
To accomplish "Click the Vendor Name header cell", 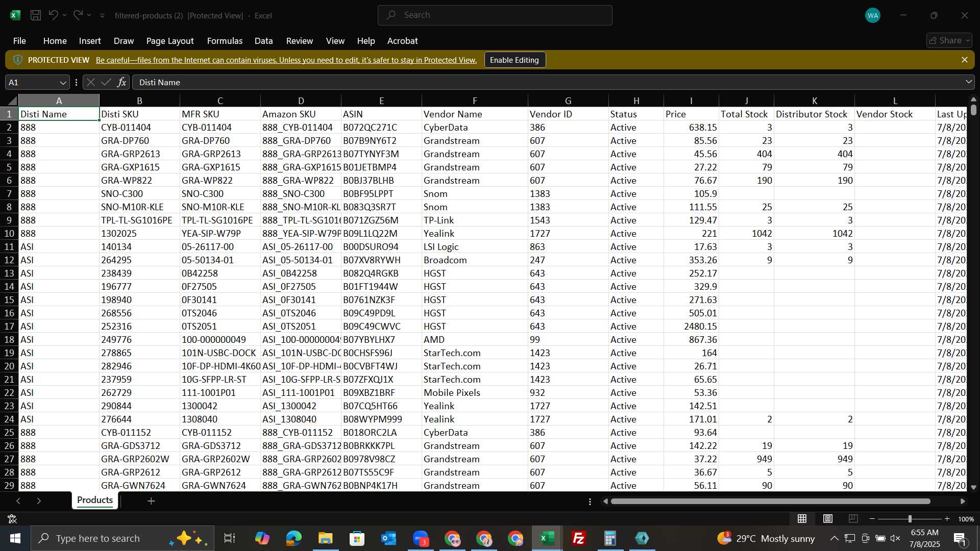I will coord(475,114).
